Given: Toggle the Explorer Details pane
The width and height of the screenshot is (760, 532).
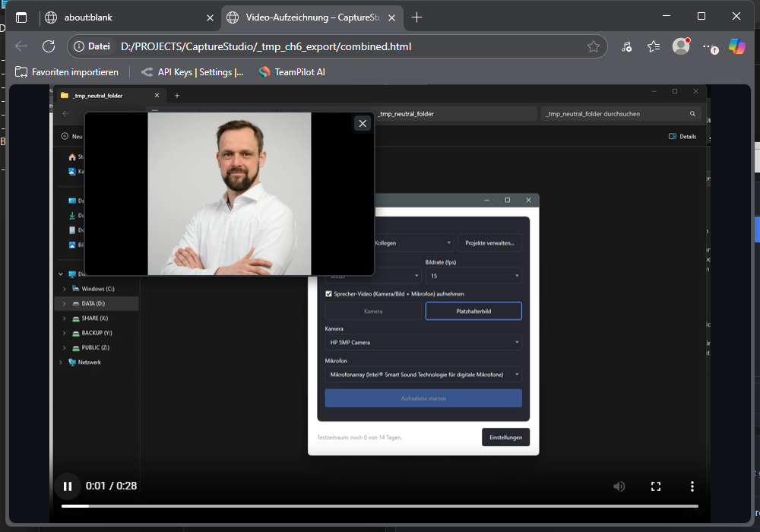Looking at the screenshot, I should [x=682, y=137].
